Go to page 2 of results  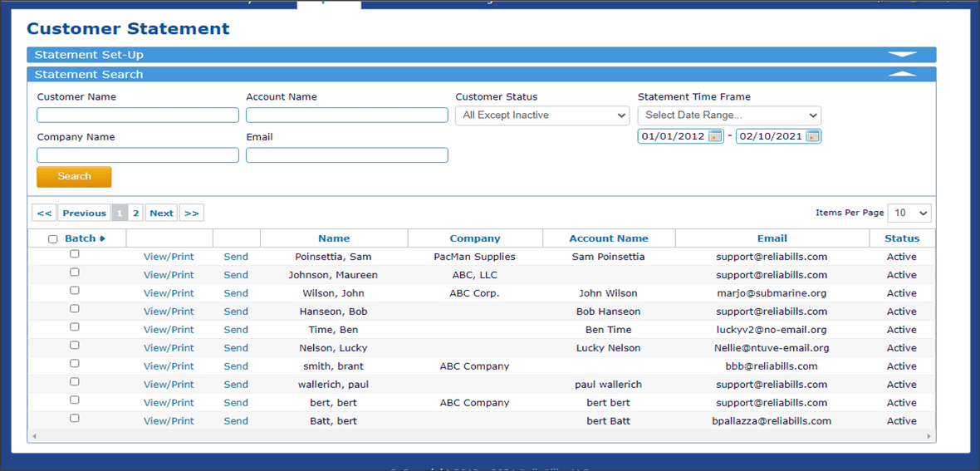[x=136, y=213]
